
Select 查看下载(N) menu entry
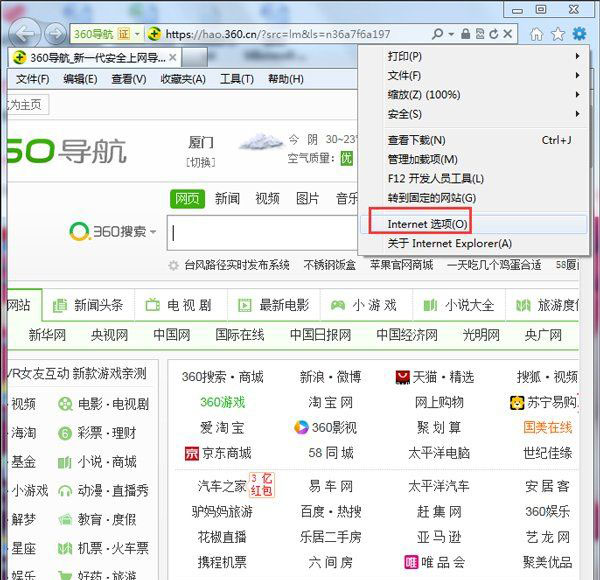point(474,140)
